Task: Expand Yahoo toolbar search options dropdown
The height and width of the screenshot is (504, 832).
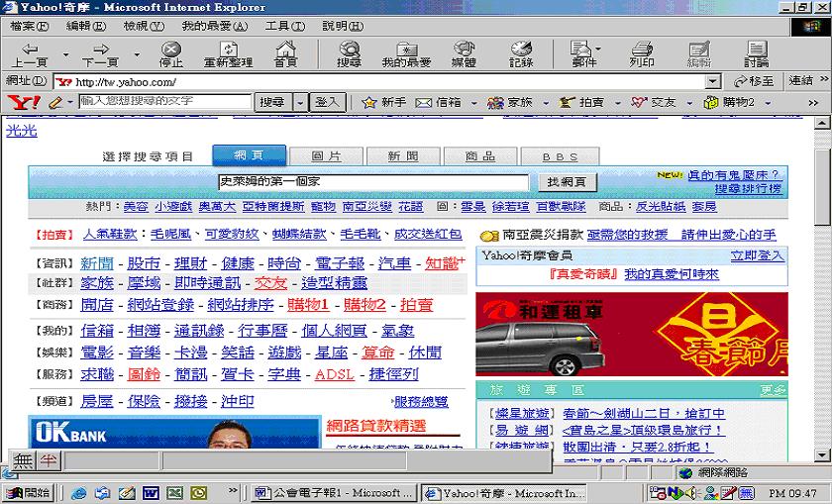Action: [300, 102]
